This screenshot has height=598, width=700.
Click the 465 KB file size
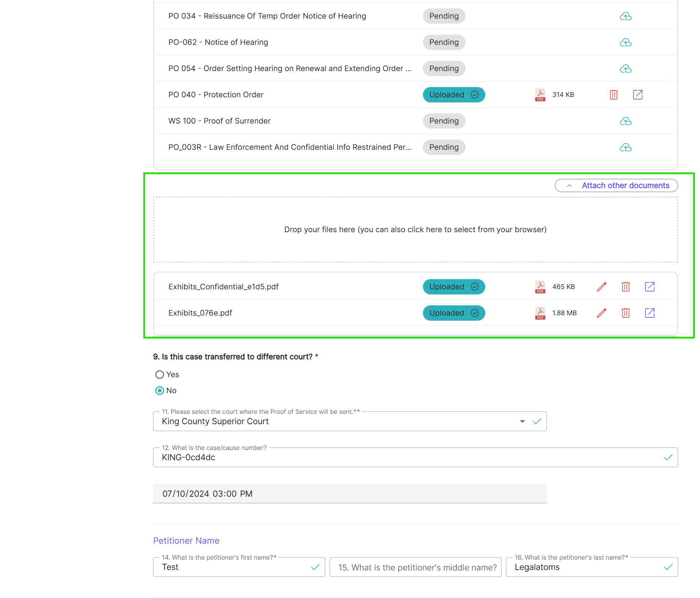(563, 287)
